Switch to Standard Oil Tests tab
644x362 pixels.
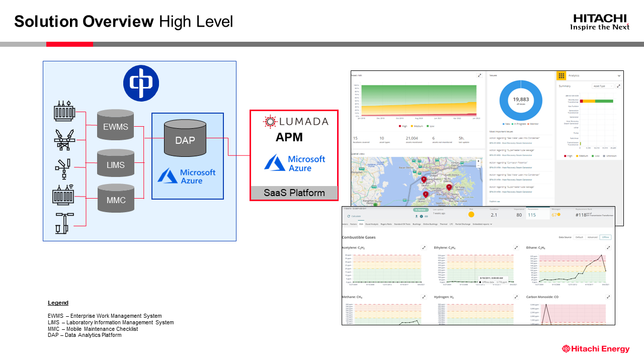tap(402, 224)
